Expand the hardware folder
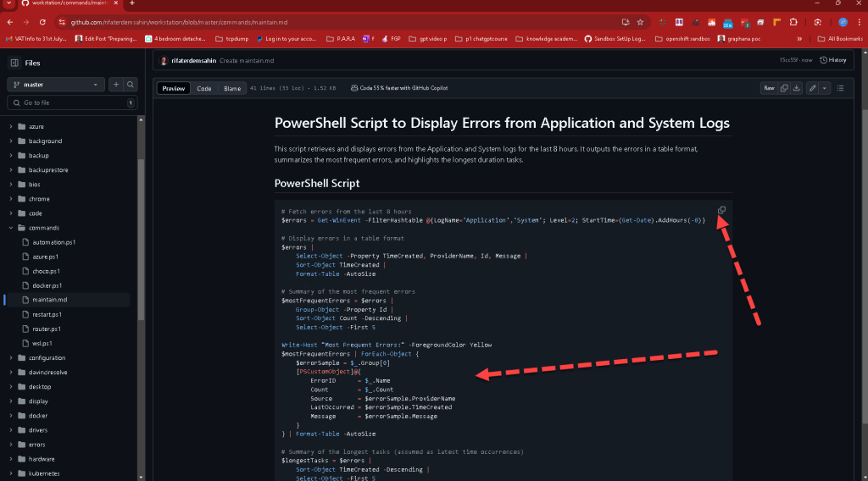 click(11, 459)
